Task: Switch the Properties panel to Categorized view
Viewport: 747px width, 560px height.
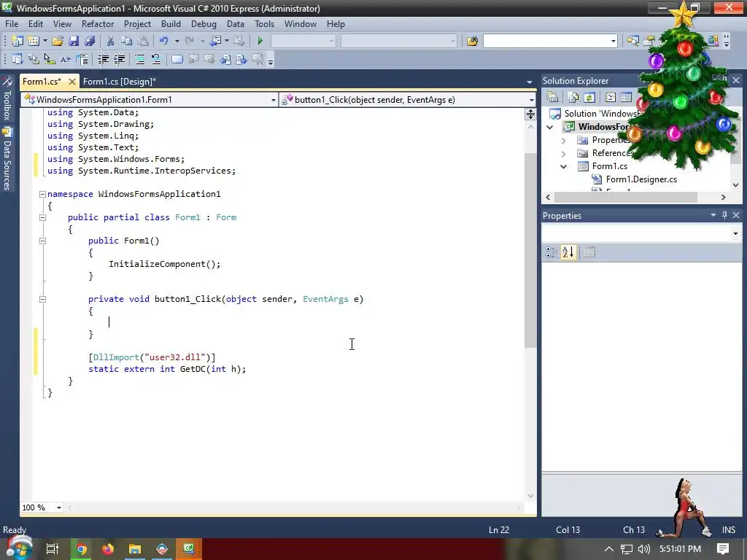Action: coord(551,252)
